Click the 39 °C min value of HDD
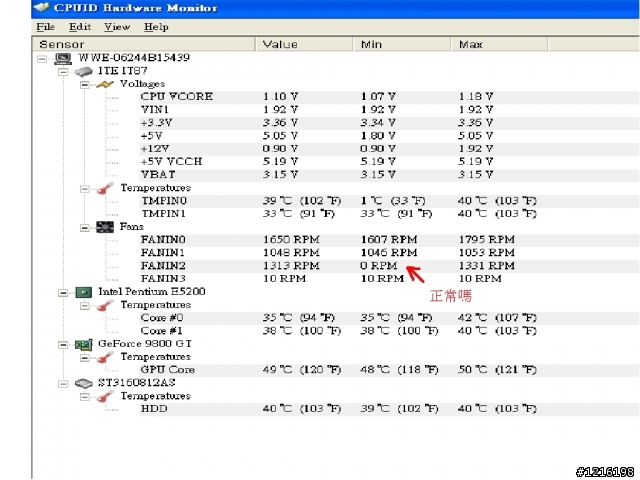 (x=399, y=409)
